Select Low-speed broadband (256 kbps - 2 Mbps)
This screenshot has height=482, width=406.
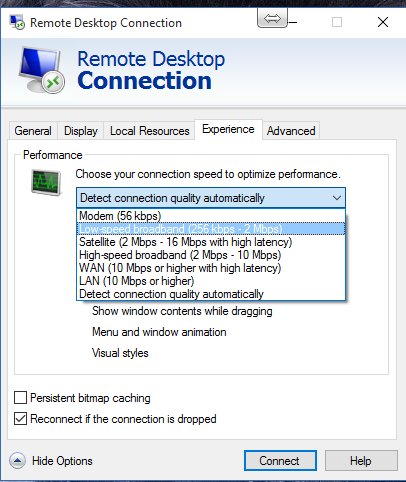tap(211, 229)
